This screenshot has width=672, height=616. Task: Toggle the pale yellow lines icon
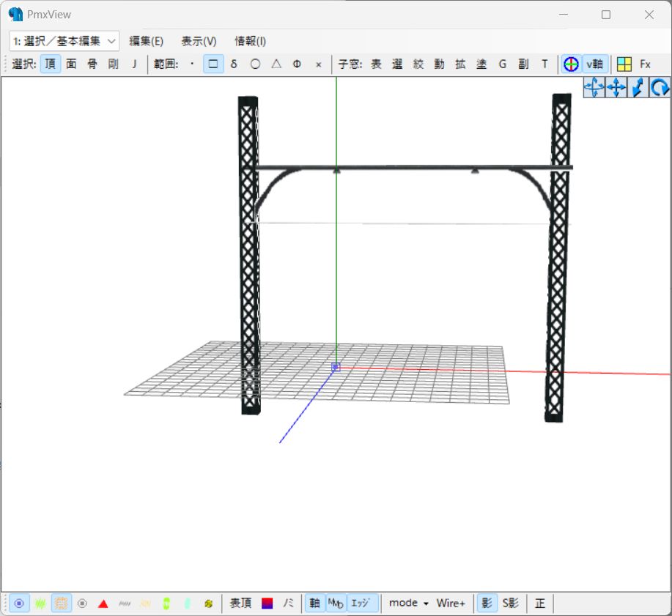click(145, 604)
